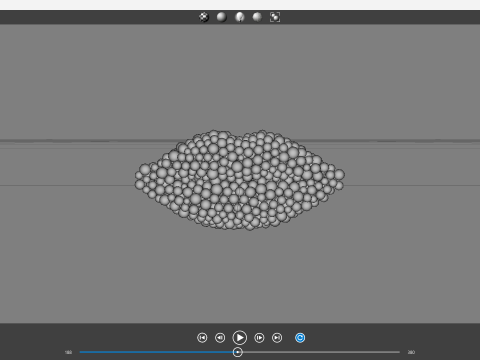Click the unplayed gray part of the timeline
The height and width of the screenshot is (360, 480).
click(x=321, y=352)
